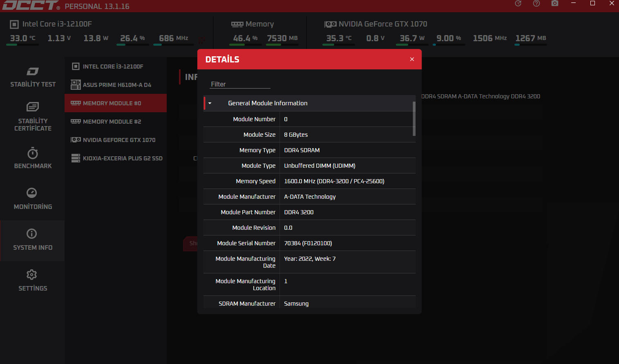Click the GPU voltage 0.8 V reading
The width and height of the screenshot is (619, 364).
375,38
